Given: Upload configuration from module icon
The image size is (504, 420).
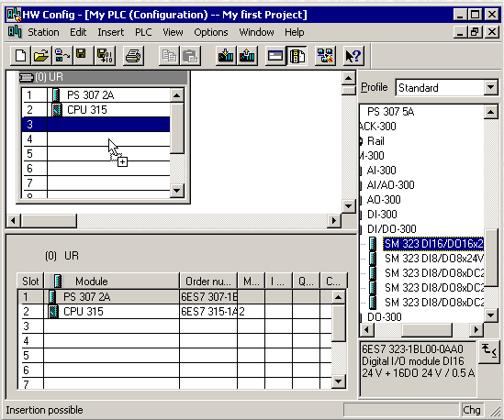Looking at the screenshot, I should pos(247,56).
